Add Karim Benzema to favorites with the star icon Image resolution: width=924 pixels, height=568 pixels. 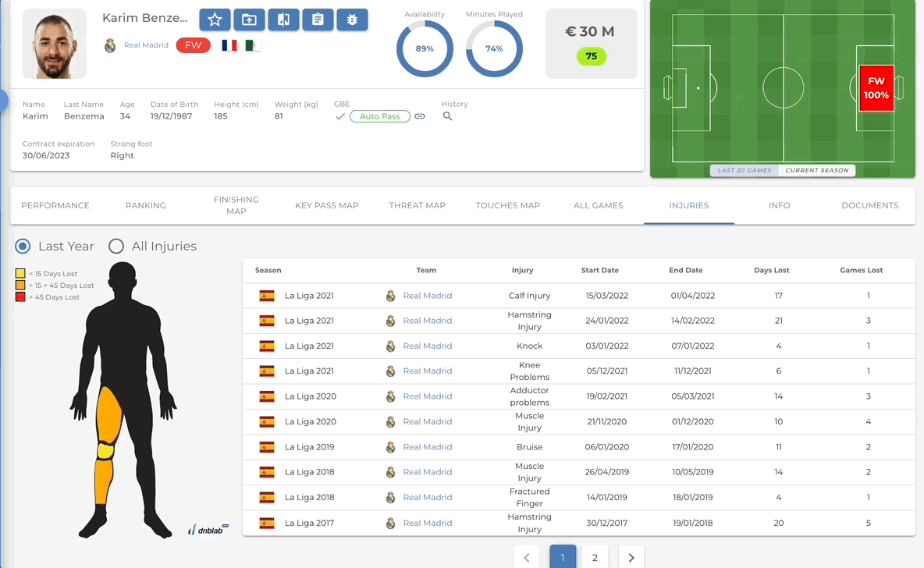pyautogui.click(x=215, y=20)
